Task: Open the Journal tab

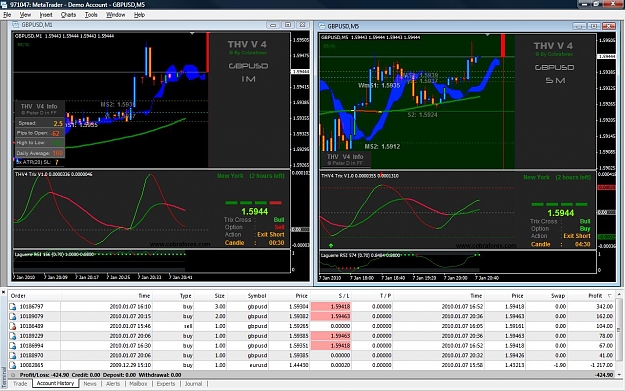Action: tap(193, 383)
